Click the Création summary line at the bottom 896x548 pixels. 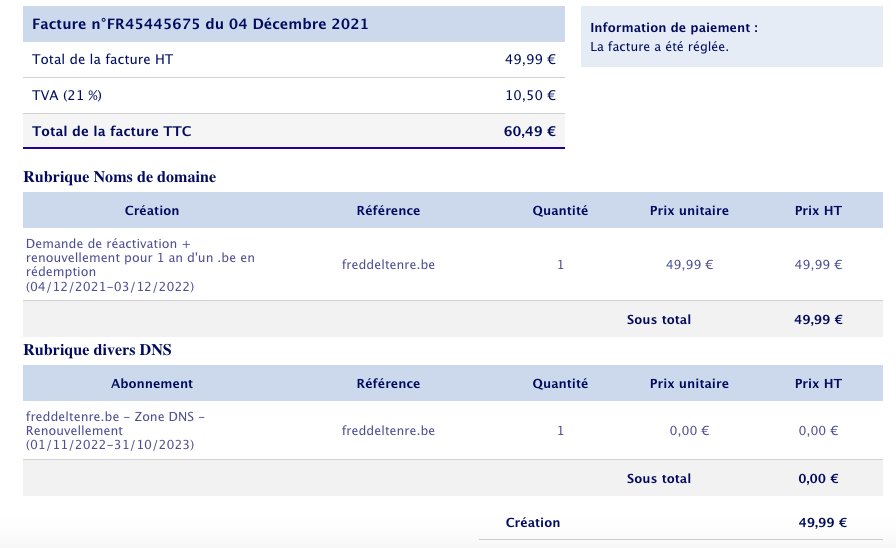click(533, 523)
